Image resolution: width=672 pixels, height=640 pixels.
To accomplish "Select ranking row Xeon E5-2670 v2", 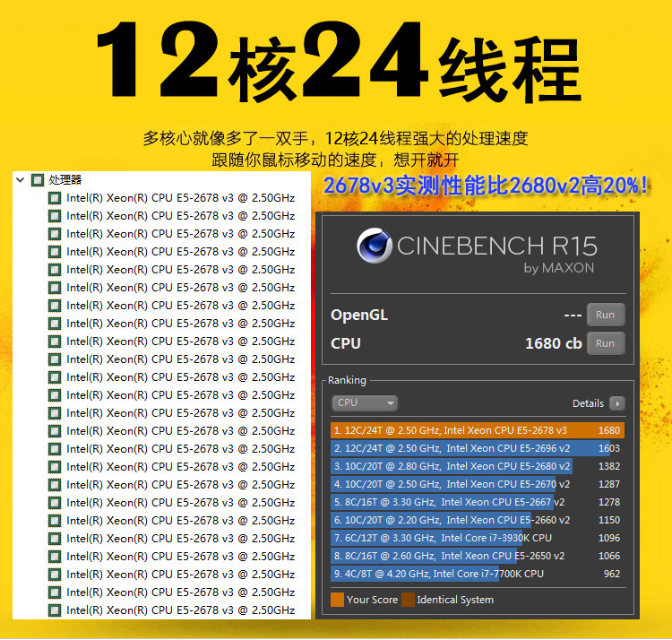I will (x=478, y=484).
